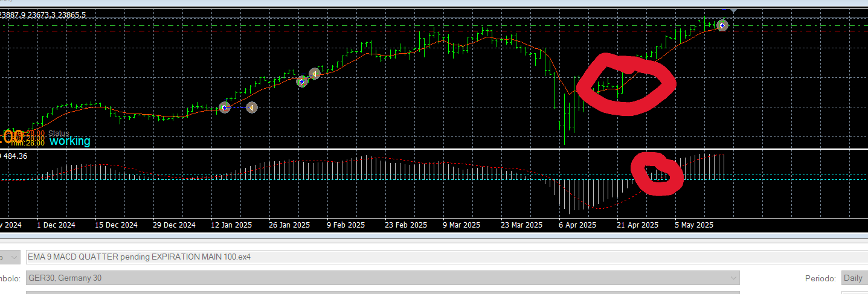The height and width of the screenshot is (294, 868).
Task: Click the 15 Dec 2024 date label
Action: point(116,225)
